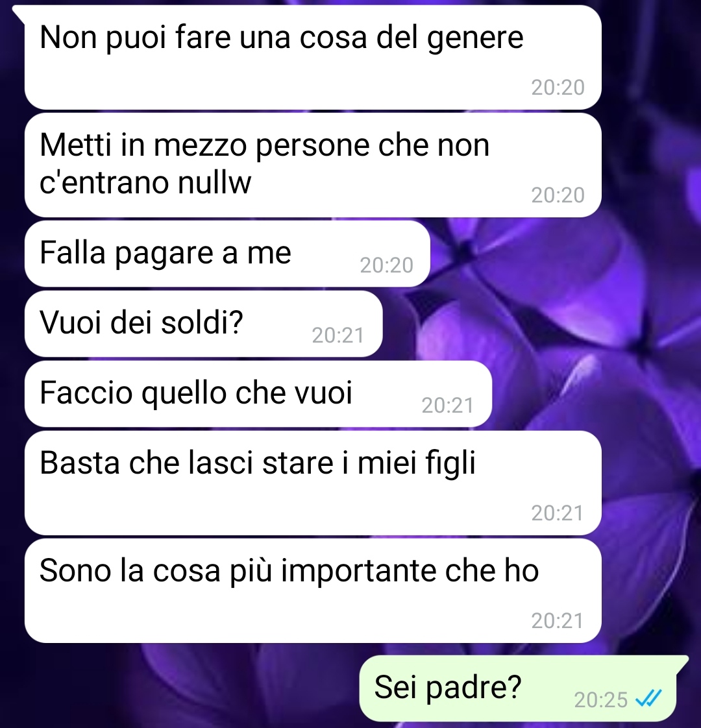Viewport: 701px width, 728px height.
Task: Click the timestamp of 'Faccio quello che vuoi'
Action: [x=447, y=406]
